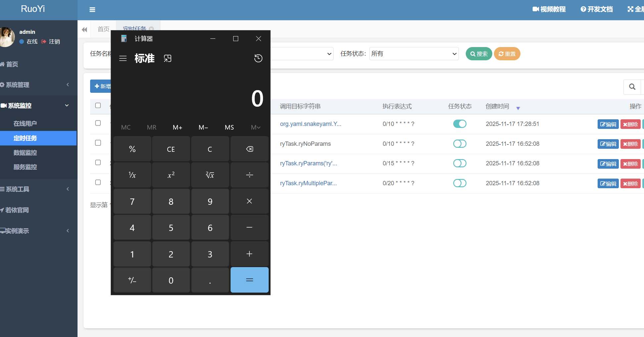
Task: Click the calculator backspace key
Action: coord(249,149)
